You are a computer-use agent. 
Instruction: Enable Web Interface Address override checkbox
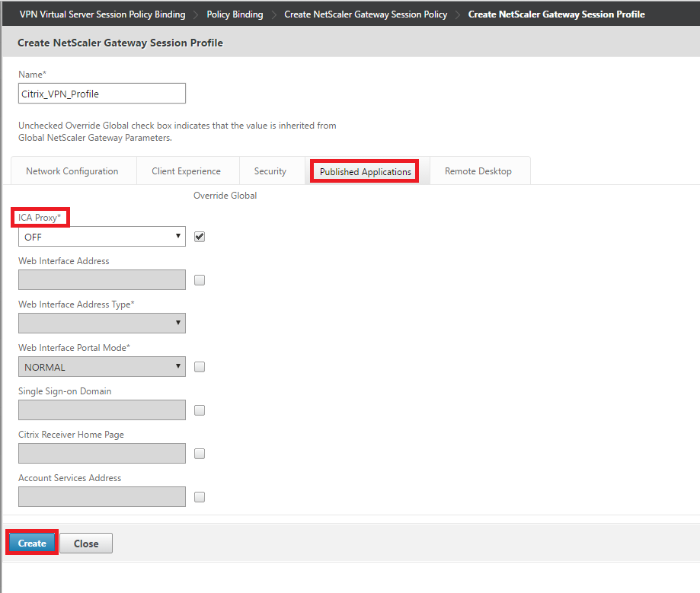coord(200,280)
